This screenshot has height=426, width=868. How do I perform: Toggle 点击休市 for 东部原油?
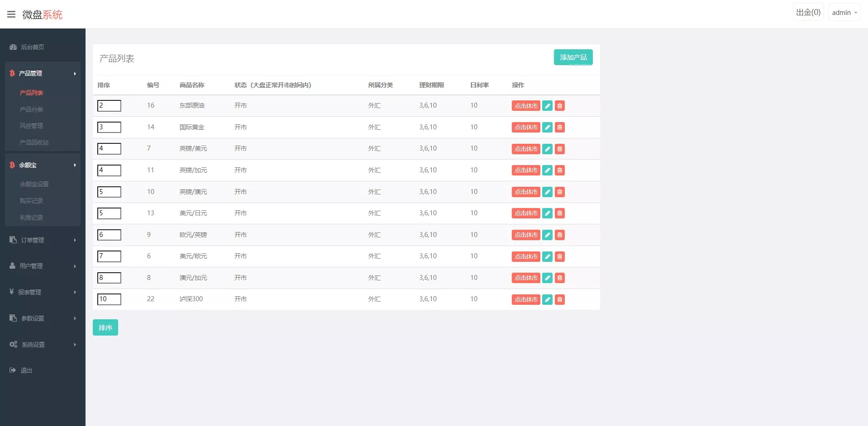tap(525, 106)
